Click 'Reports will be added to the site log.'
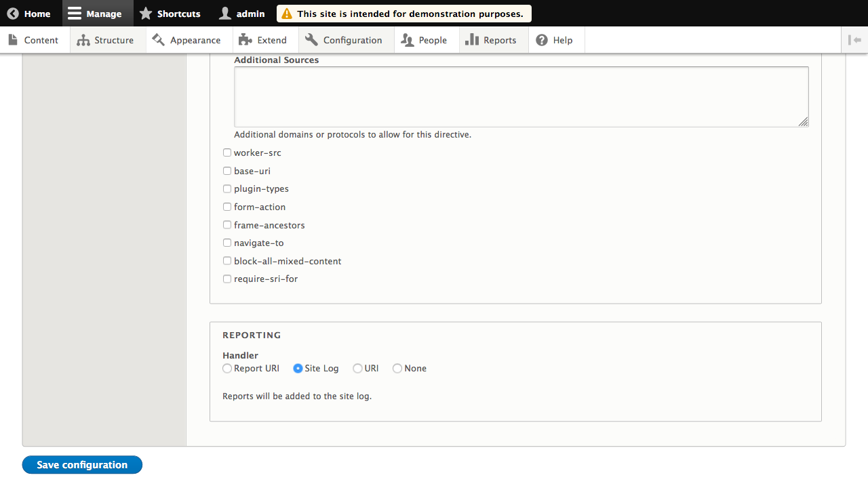Viewport: 868px width, 488px height. coord(297,396)
